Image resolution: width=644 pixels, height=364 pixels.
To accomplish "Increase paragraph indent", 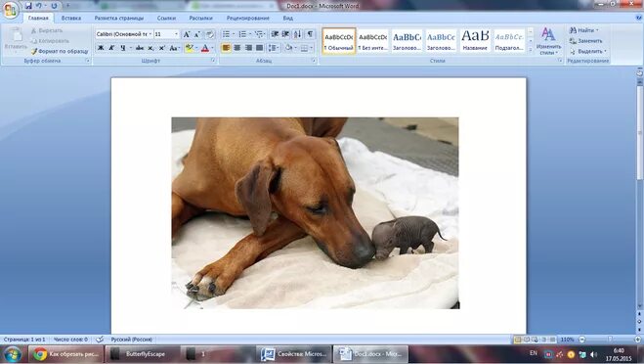I will point(285,34).
